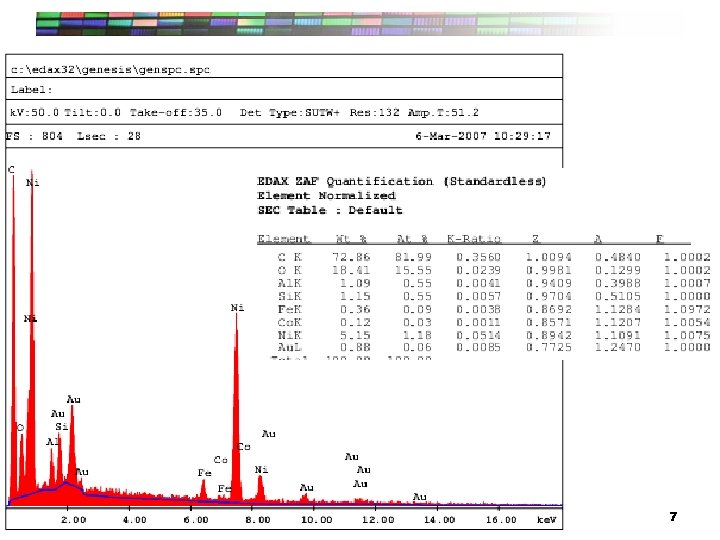Select the FS : 804 full-scale value
This screenshot has width=720, height=540.
tap(34, 136)
